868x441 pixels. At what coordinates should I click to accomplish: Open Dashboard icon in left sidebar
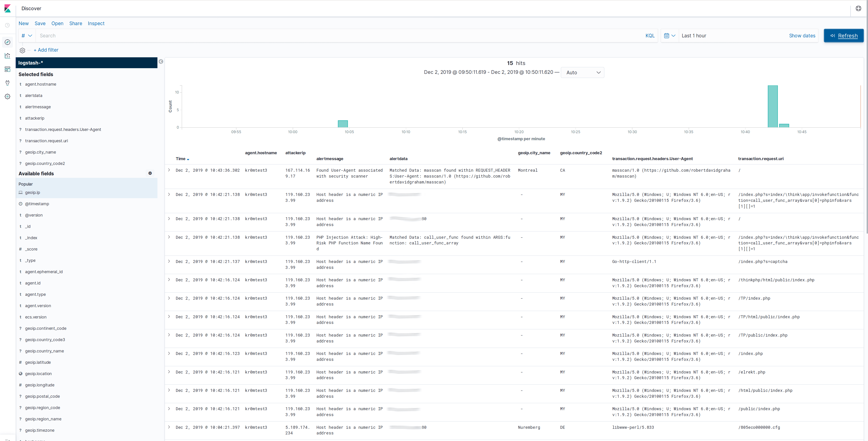(7, 69)
